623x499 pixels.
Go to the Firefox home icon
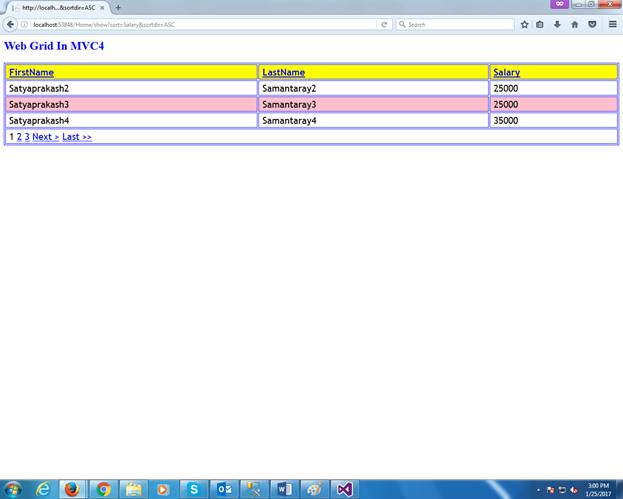[575, 25]
